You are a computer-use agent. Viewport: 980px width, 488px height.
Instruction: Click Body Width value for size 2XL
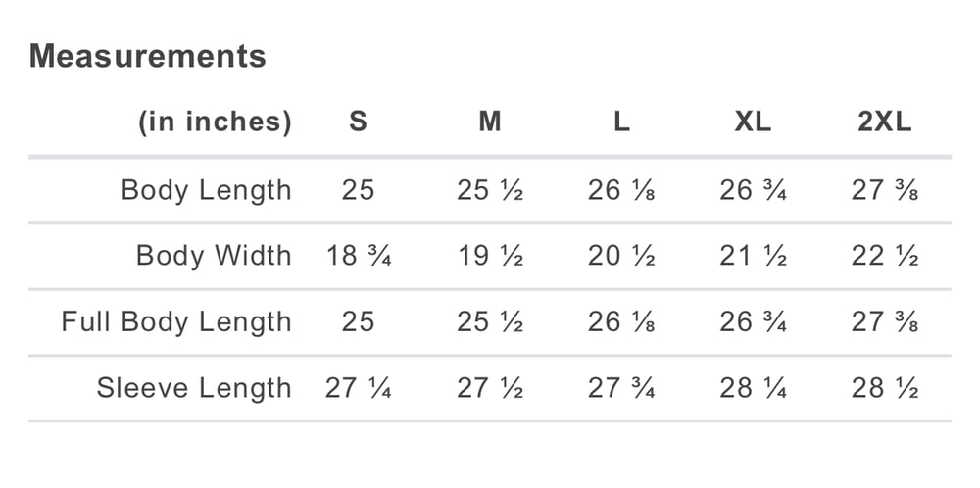(x=884, y=256)
